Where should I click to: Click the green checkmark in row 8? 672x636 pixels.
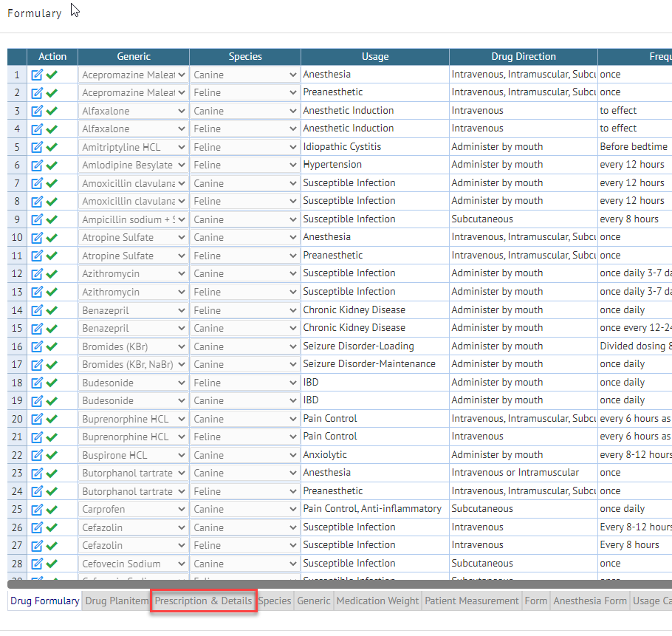tap(52, 202)
